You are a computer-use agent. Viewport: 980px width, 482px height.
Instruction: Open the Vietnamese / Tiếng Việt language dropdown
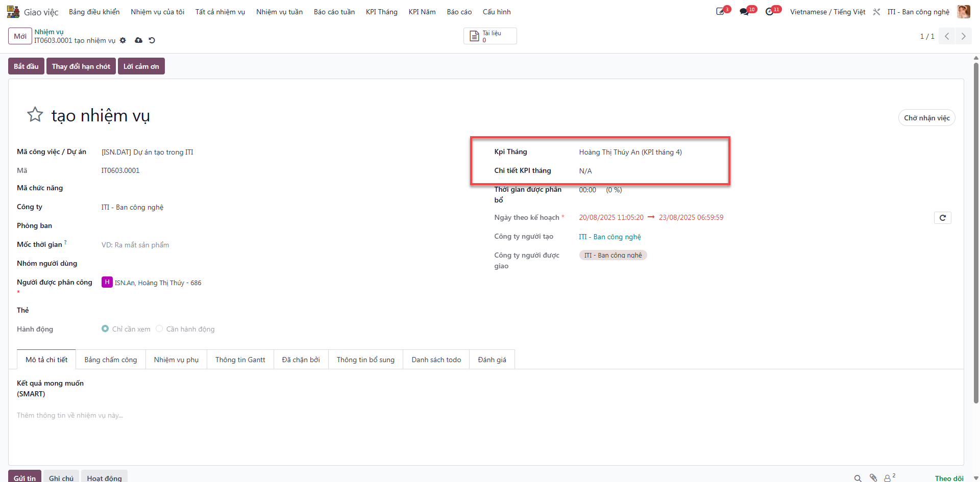[827, 12]
